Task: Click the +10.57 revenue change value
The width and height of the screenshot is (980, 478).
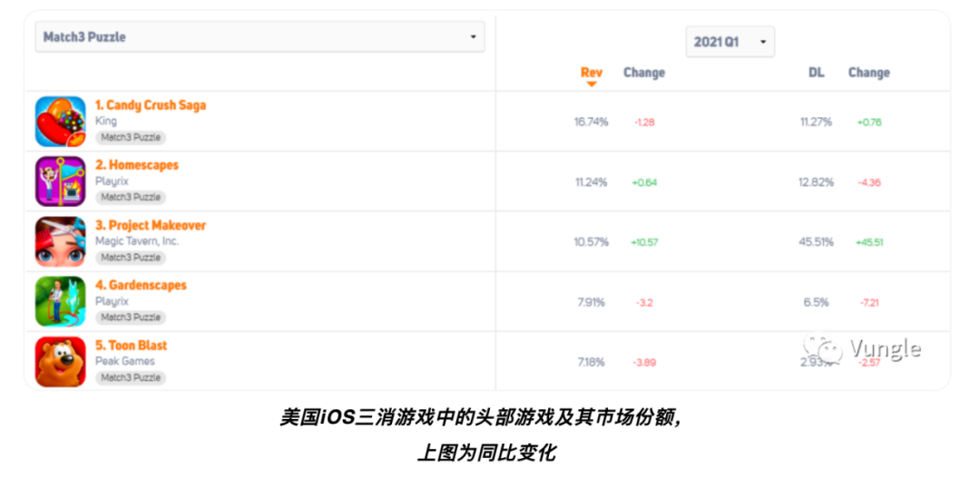Action: (x=644, y=242)
